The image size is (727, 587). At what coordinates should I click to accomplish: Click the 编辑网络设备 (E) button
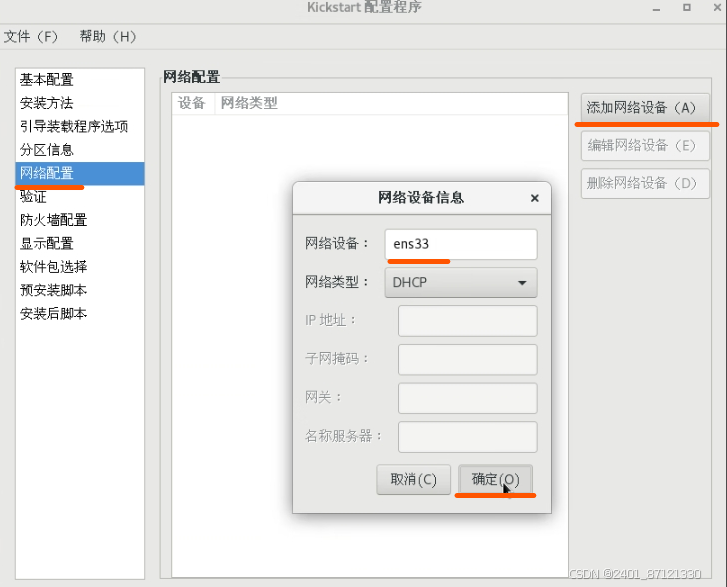(x=645, y=146)
